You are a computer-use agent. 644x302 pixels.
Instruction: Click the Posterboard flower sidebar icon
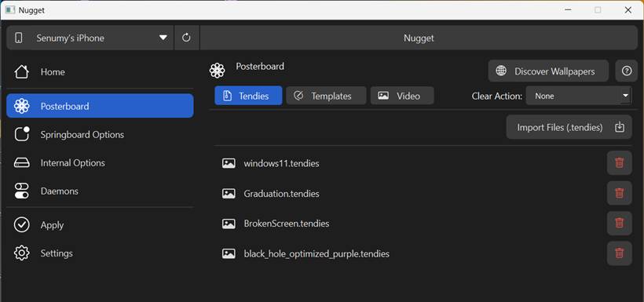(x=21, y=106)
